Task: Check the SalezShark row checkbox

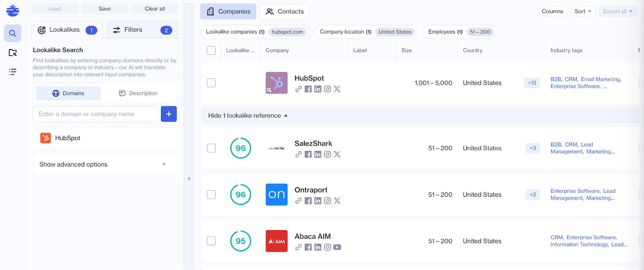Action: [211, 148]
